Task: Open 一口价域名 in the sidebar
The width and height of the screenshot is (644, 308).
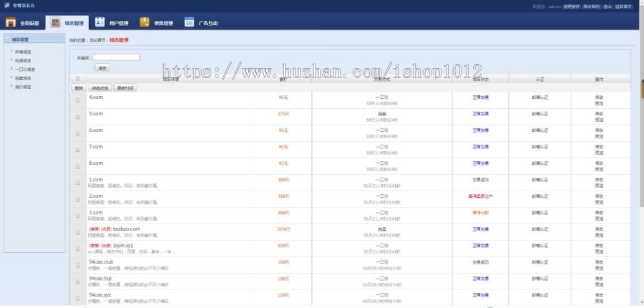Action: (24, 69)
